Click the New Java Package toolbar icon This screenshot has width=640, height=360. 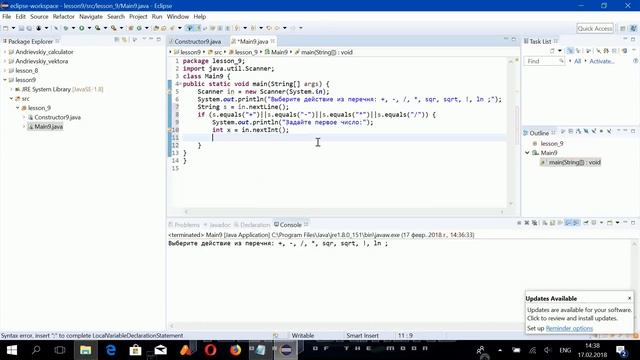click(131, 28)
